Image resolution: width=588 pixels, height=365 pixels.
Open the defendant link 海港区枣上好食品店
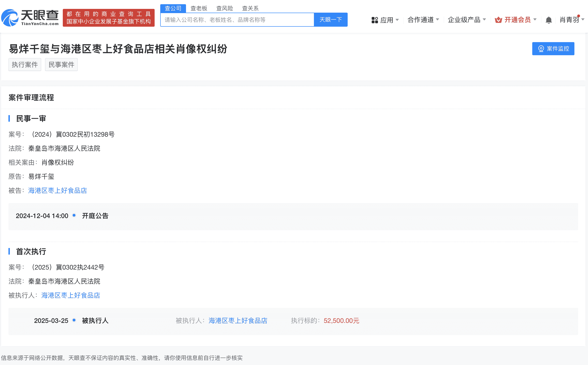pos(57,190)
